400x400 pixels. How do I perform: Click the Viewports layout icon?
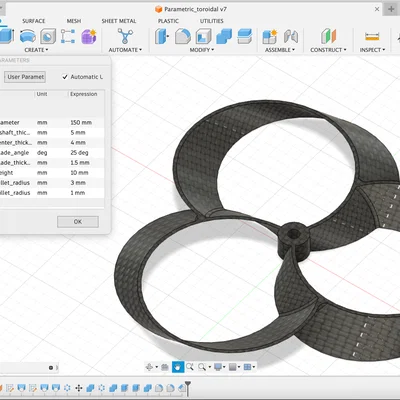pos(247,367)
